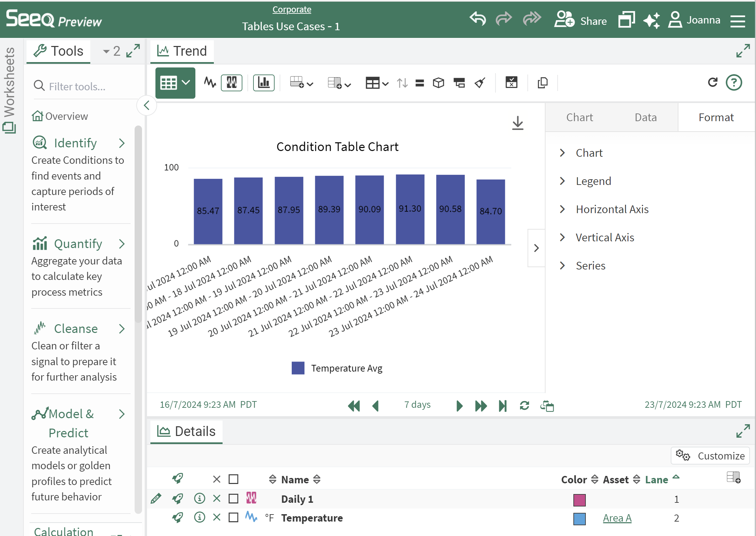The image size is (756, 536).
Task: Go to tools Overview
Action: [60, 116]
